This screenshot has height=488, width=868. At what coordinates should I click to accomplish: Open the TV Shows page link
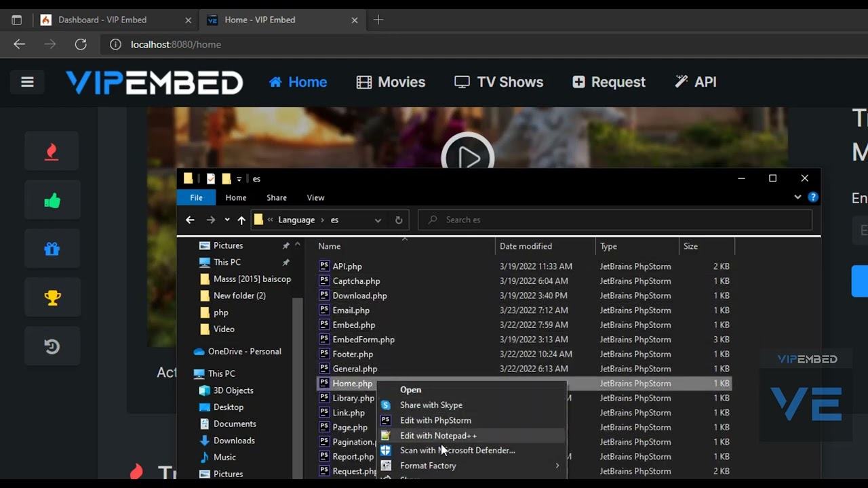point(498,82)
